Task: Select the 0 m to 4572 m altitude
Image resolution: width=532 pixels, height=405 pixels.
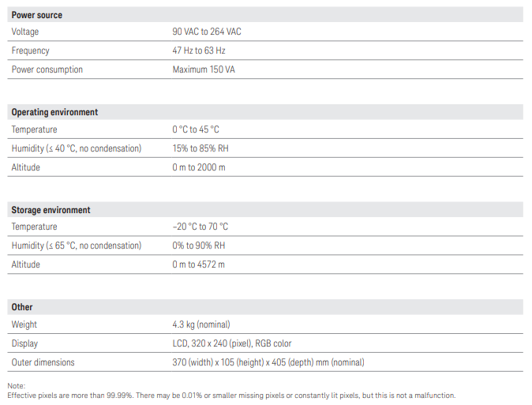Action: point(198,264)
